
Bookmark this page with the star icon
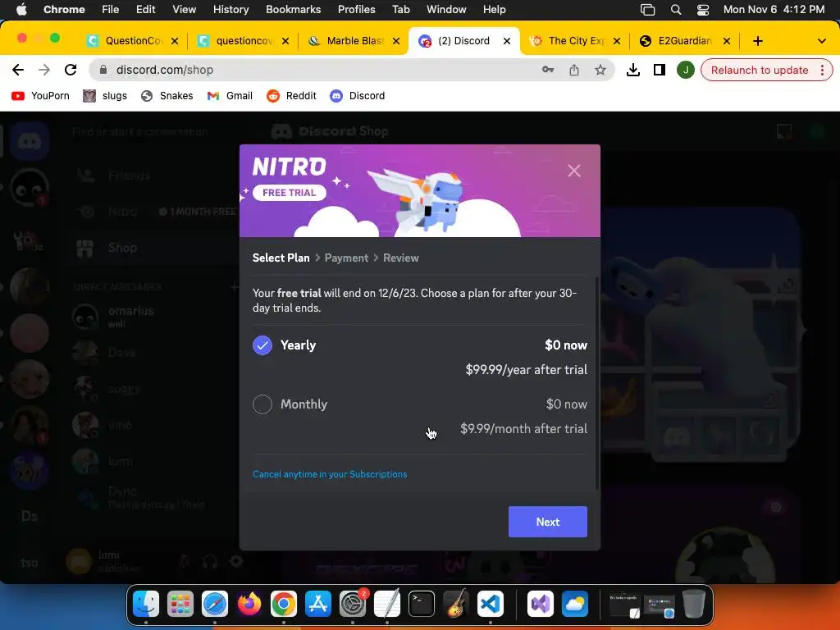600,71
